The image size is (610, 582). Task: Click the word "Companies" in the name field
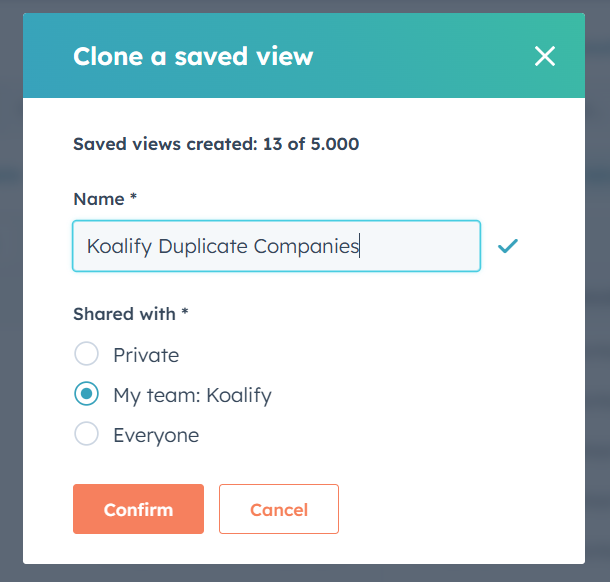[x=306, y=246]
